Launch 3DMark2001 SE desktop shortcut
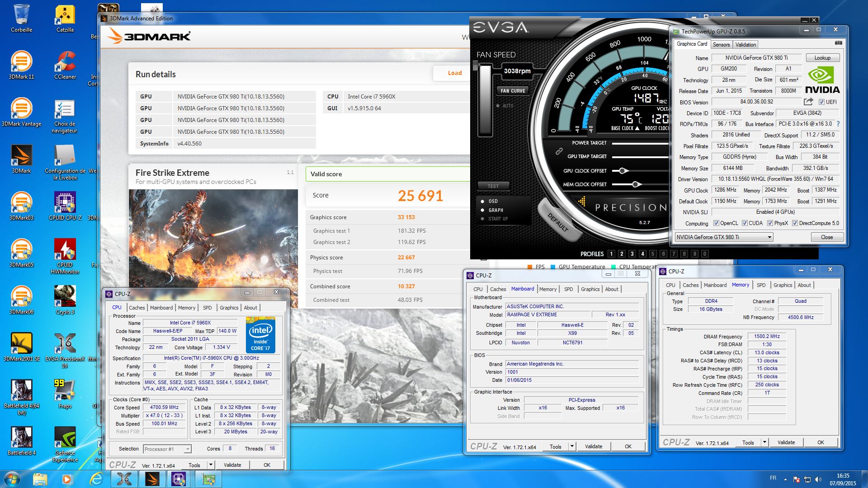The image size is (868, 488). pos(21,347)
